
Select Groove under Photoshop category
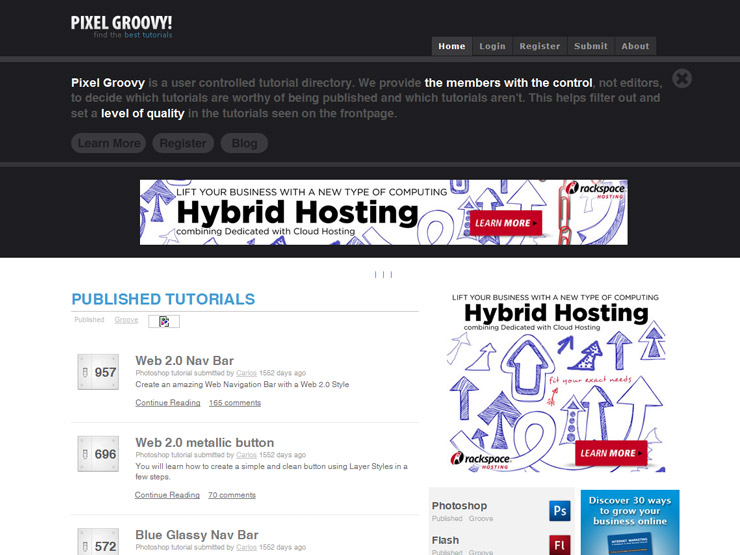click(481, 519)
